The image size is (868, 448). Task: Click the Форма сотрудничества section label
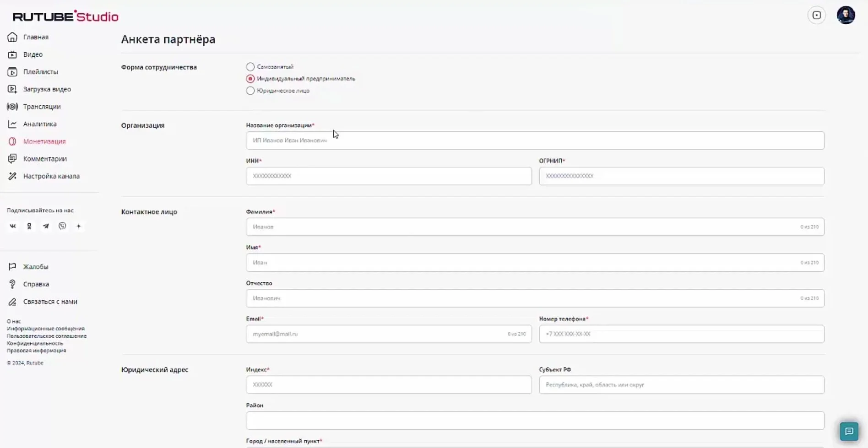pyautogui.click(x=159, y=67)
